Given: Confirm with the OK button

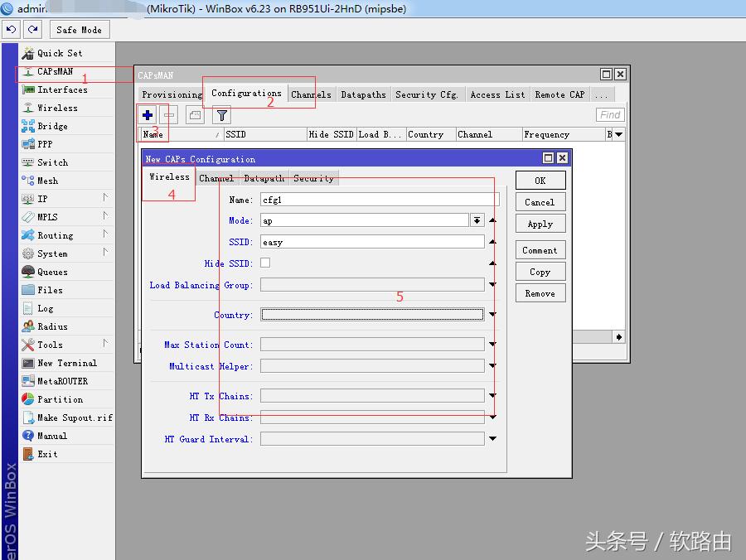Looking at the screenshot, I should click(540, 181).
